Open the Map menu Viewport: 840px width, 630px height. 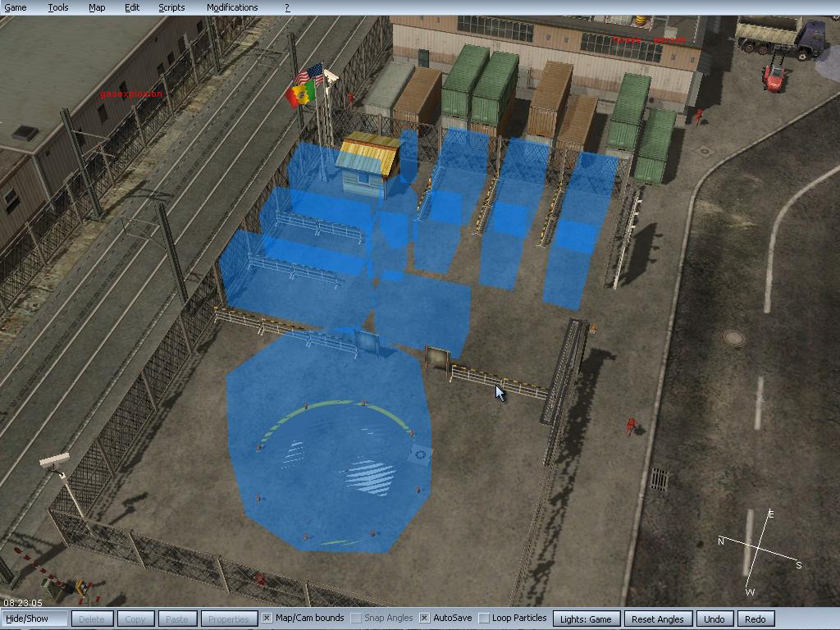[x=97, y=7]
